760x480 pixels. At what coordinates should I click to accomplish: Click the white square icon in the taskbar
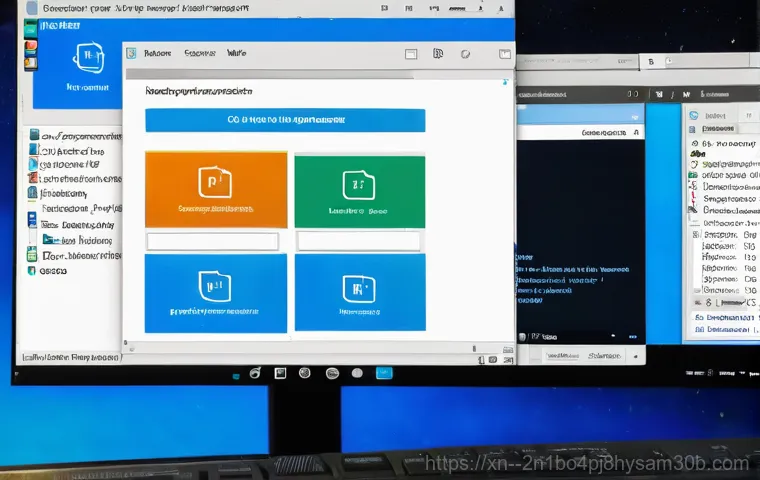(280, 373)
